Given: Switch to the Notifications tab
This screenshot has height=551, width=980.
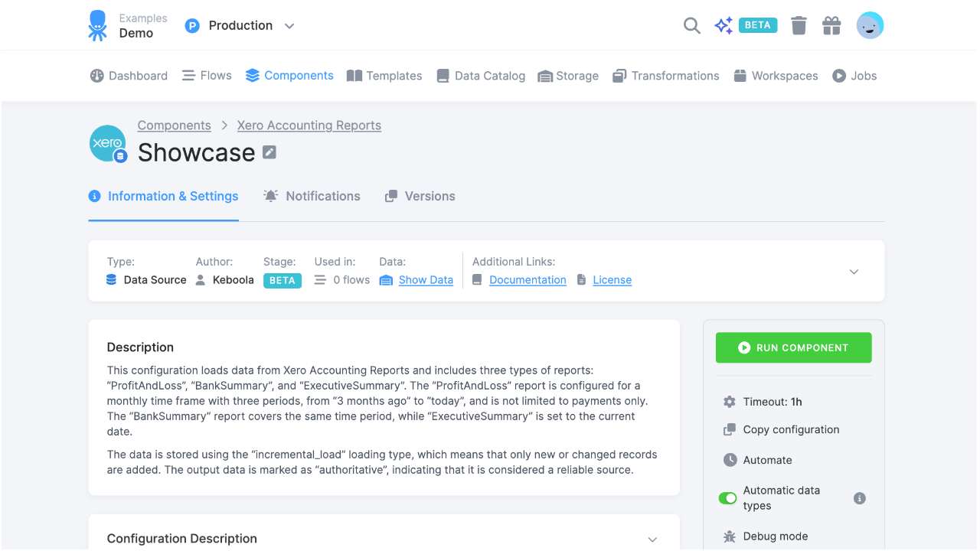Looking at the screenshot, I should [x=312, y=196].
